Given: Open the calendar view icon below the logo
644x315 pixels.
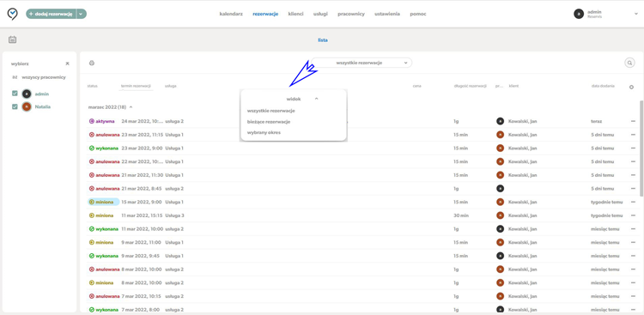Looking at the screenshot, I should (x=12, y=39).
